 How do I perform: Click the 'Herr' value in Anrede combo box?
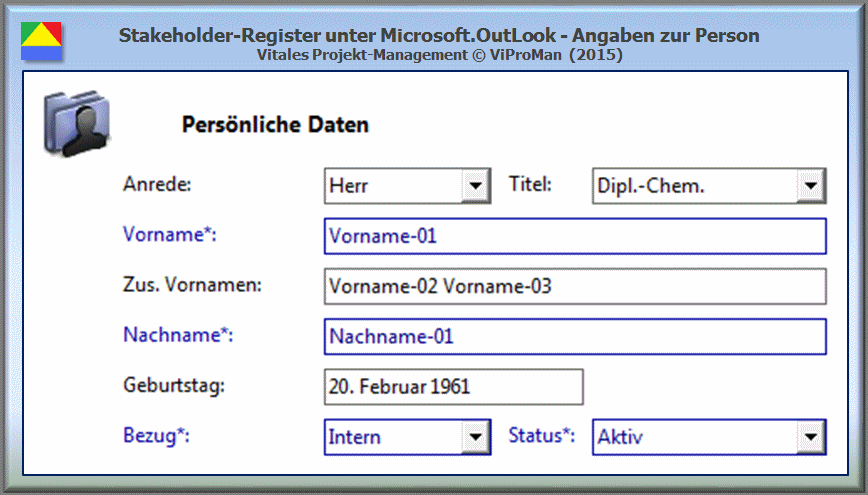(349, 186)
